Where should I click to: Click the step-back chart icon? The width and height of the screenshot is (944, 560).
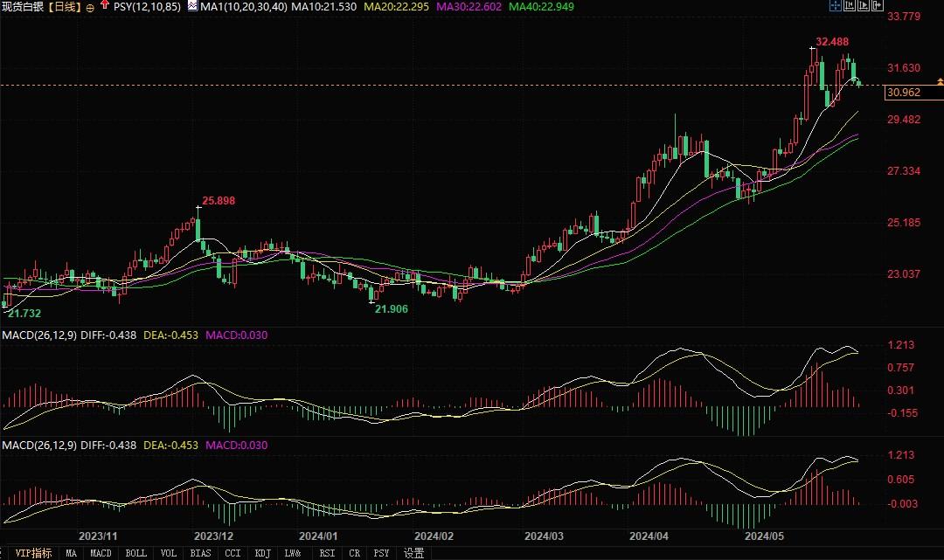(x=850, y=6)
